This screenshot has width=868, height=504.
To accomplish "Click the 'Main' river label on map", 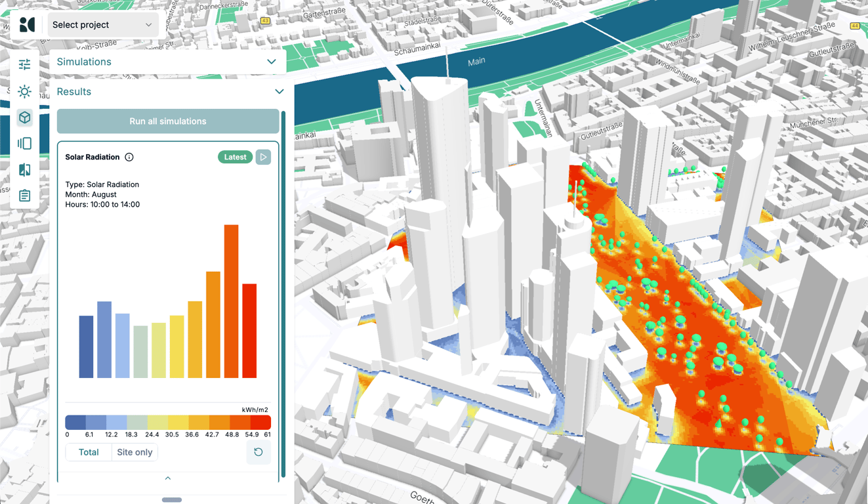I will click(476, 61).
